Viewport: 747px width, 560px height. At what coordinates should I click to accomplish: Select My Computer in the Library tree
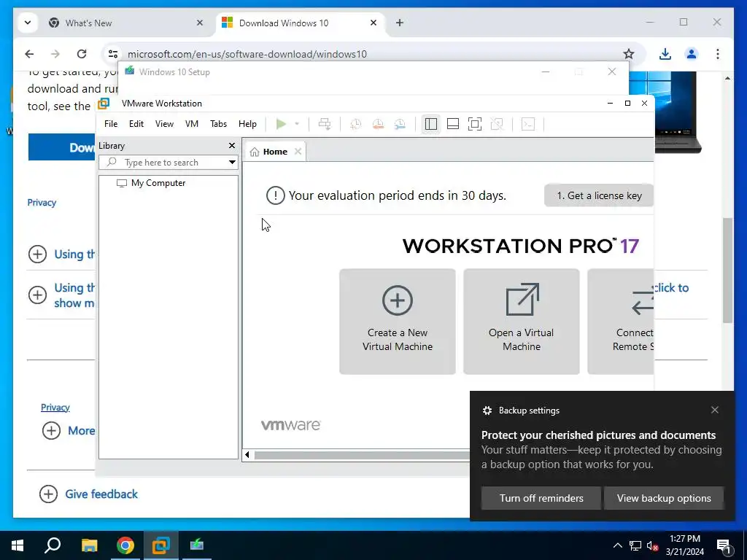click(158, 183)
